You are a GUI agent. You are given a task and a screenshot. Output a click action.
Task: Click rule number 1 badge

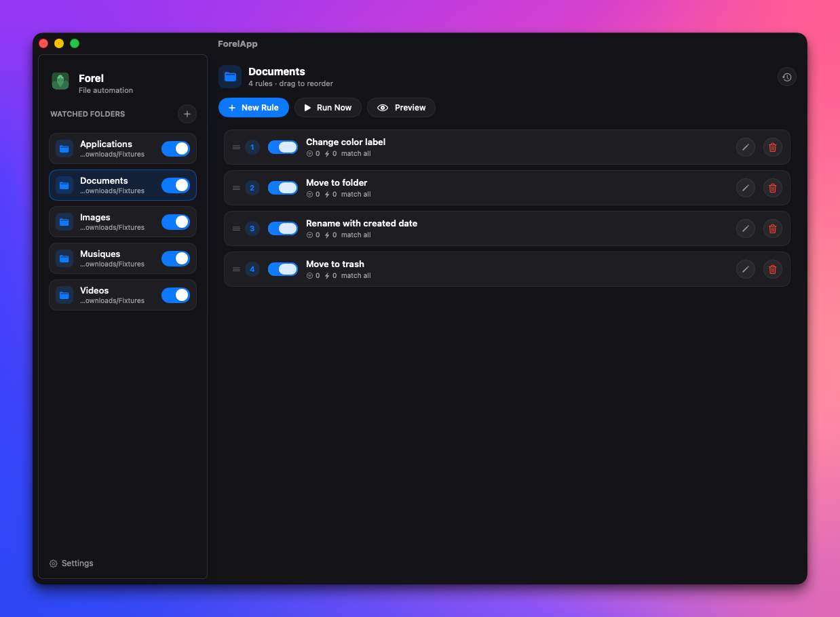(252, 147)
